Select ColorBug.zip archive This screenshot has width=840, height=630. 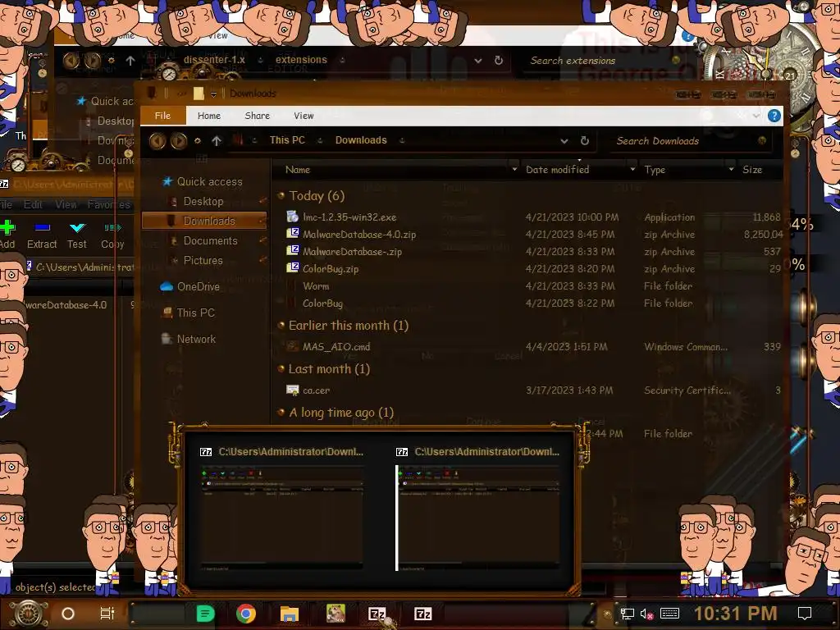331,269
